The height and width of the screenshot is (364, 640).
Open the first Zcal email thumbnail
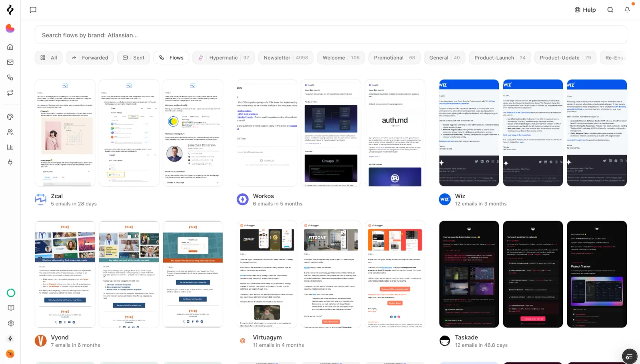tap(65, 133)
